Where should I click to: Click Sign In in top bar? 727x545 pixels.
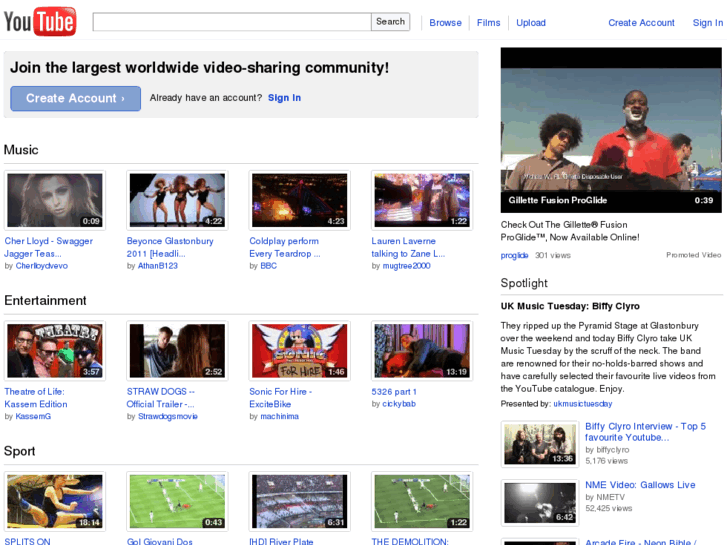coord(708,23)
